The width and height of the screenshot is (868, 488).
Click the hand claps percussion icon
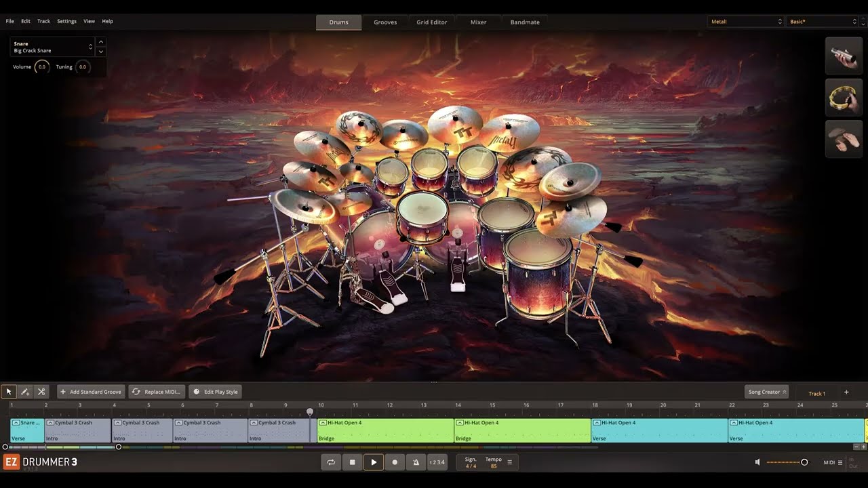pyautogui.click(x=844, y=139)
